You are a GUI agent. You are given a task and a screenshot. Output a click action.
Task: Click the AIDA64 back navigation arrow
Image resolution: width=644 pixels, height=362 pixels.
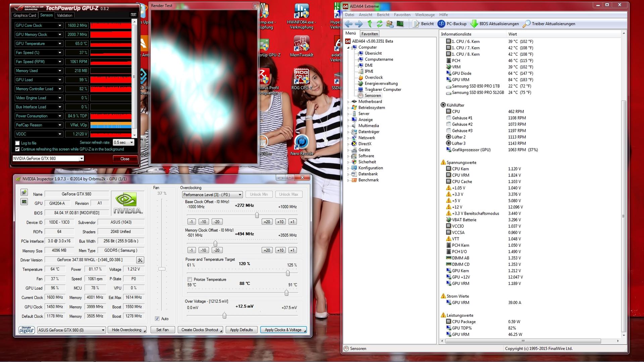click(x=349, y=24)
